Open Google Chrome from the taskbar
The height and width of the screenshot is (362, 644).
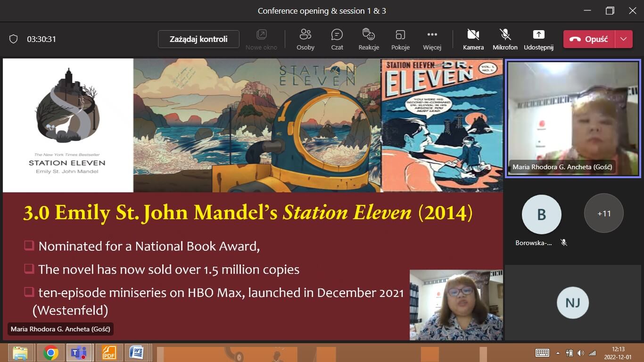click(51, 353)
